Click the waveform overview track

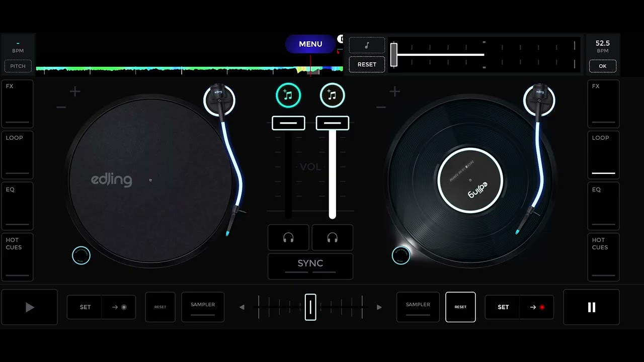pyautogui.click(x=190, y=69)
